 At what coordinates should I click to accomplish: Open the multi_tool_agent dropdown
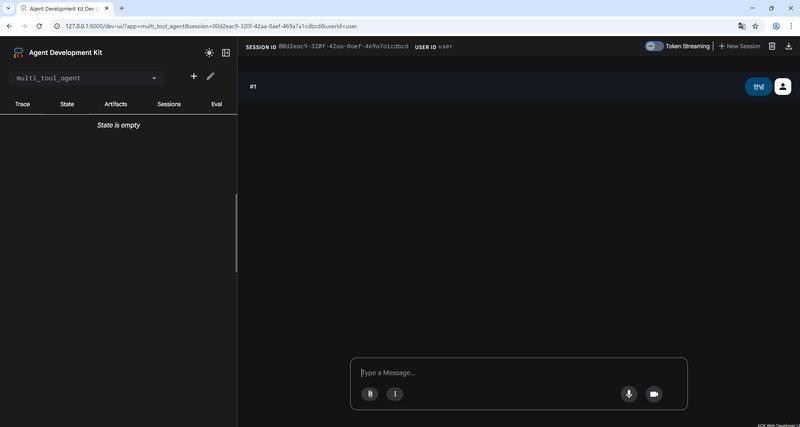click(x=86, y=78)
